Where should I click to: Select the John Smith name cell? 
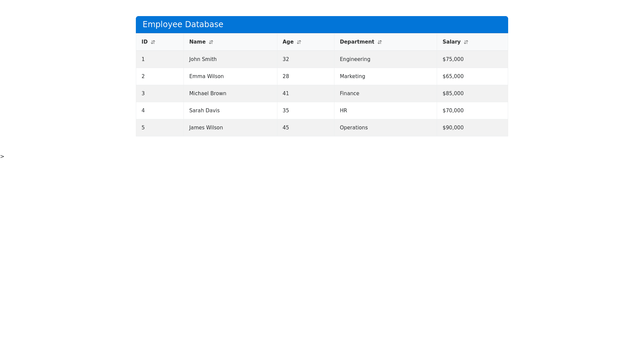point(203,59)
